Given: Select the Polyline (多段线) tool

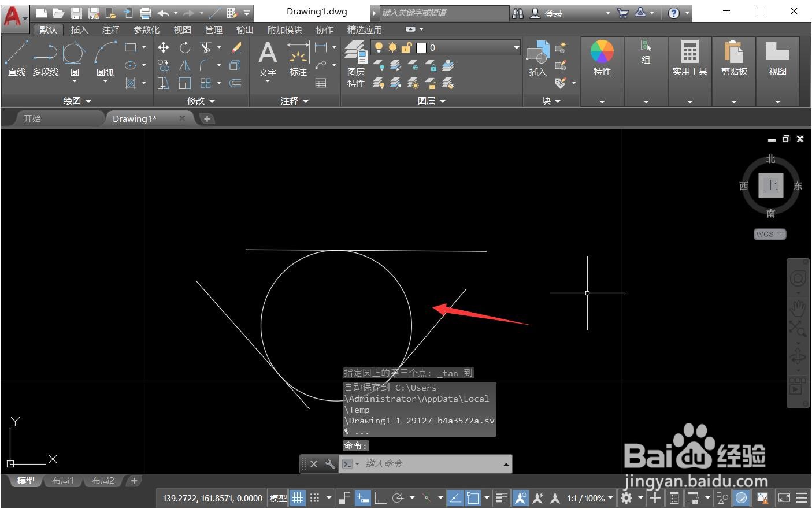Looking at the screenshot, I should [x=45, y=58].
